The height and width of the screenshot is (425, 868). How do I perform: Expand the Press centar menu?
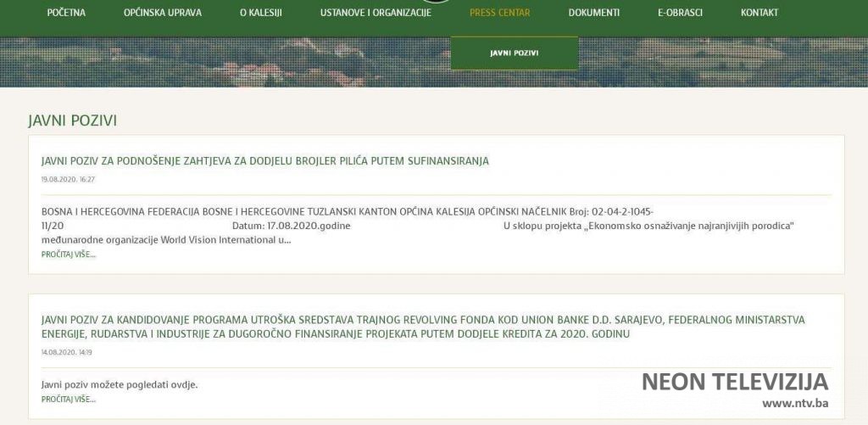point(499,13)
